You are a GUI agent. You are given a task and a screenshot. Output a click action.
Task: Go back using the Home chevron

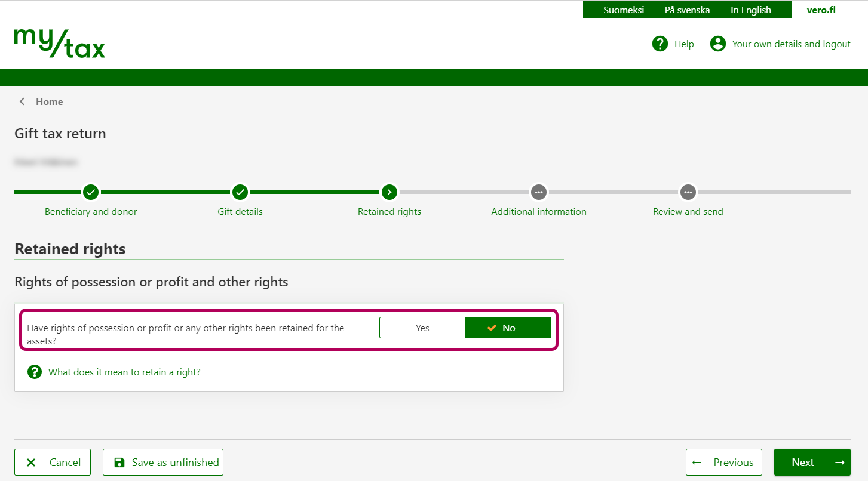(x=22, y=101)
